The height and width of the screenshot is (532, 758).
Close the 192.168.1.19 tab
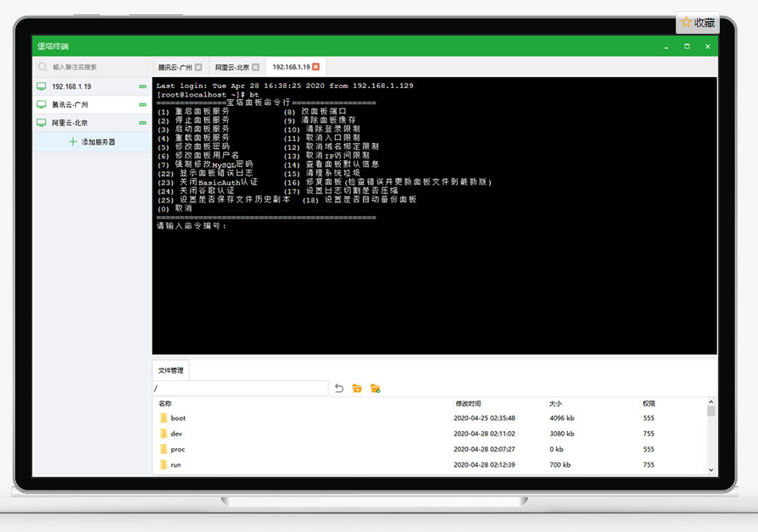point(315,67)
